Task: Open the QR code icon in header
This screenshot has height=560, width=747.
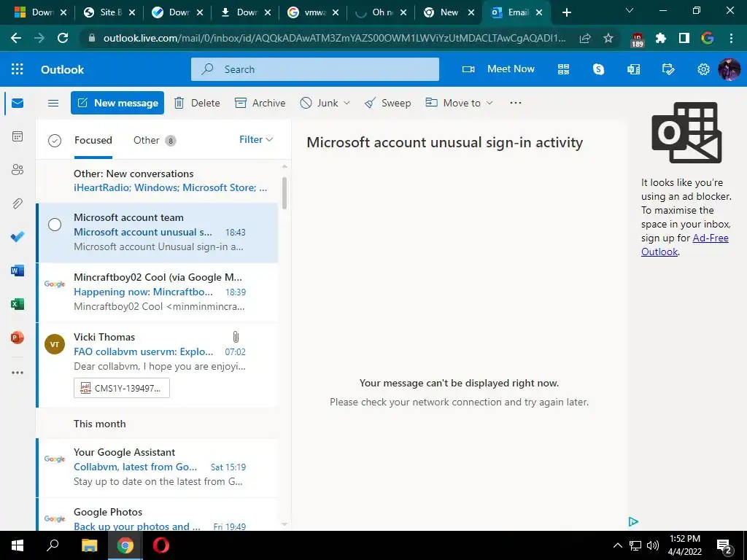Action: point(564,69)
